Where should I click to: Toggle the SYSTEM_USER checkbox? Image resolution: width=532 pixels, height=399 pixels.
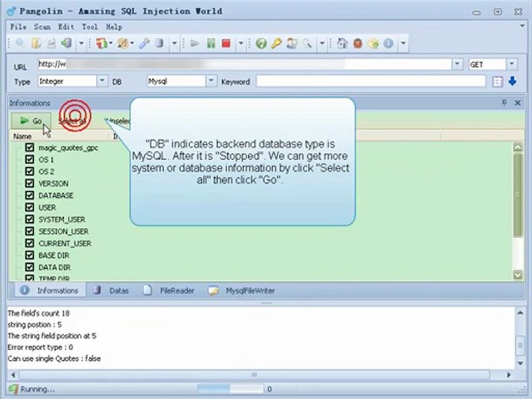[29, 219]
